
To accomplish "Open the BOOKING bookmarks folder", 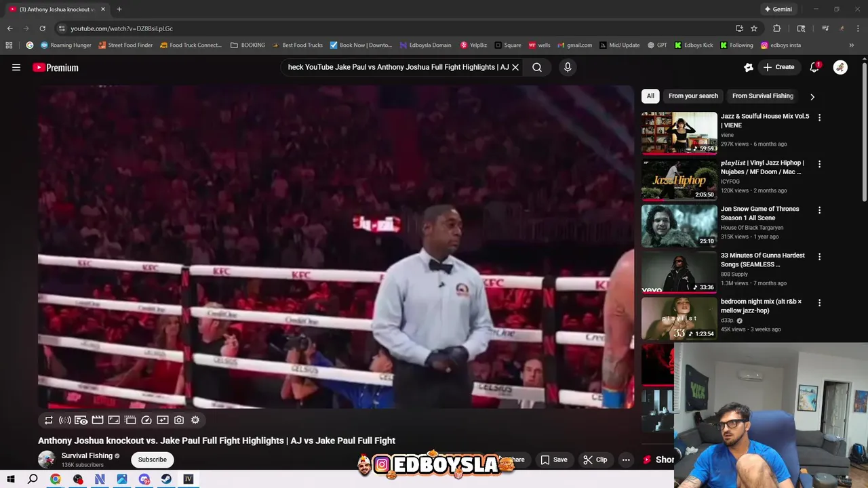I will pos(248,45).
